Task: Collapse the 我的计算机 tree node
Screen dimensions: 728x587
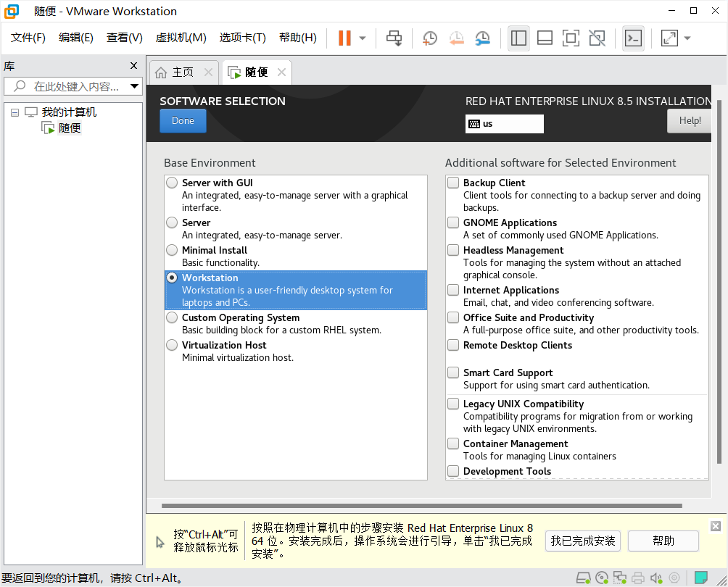Action: pyautogui.click(x=15, y=112)
